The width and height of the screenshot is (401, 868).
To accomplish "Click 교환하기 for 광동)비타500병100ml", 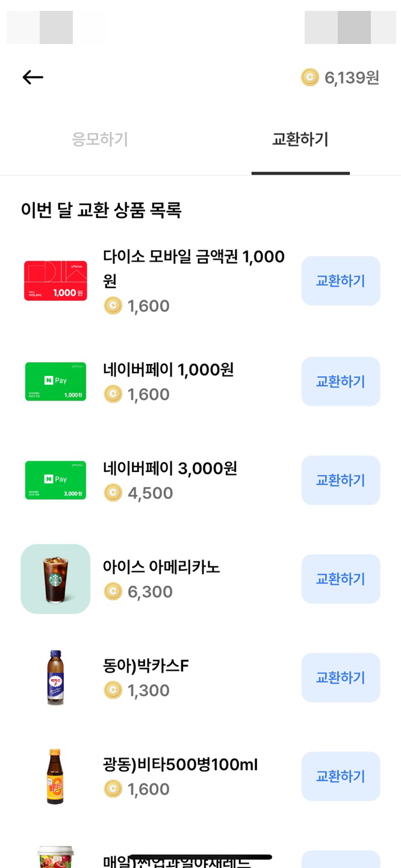I will 341,776.
